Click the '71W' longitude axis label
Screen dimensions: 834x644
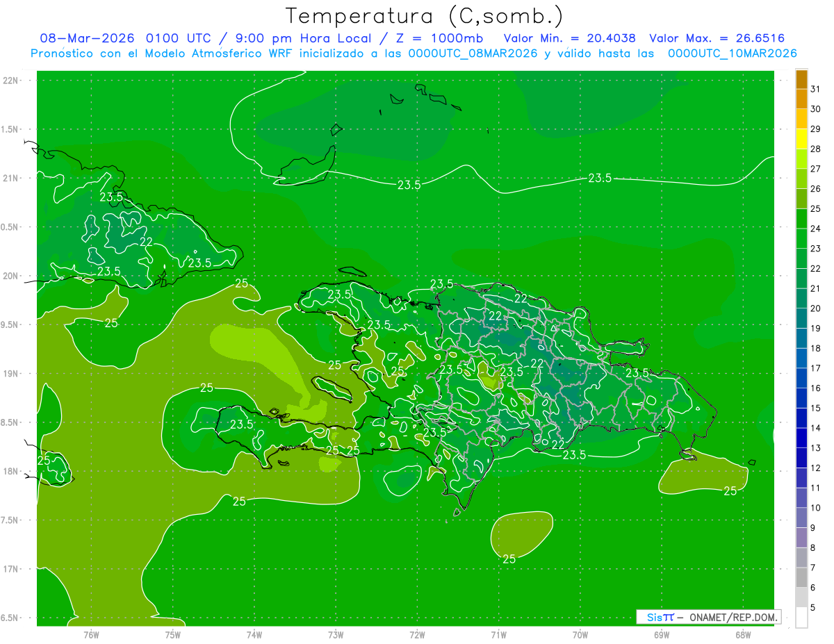(498, 635)
